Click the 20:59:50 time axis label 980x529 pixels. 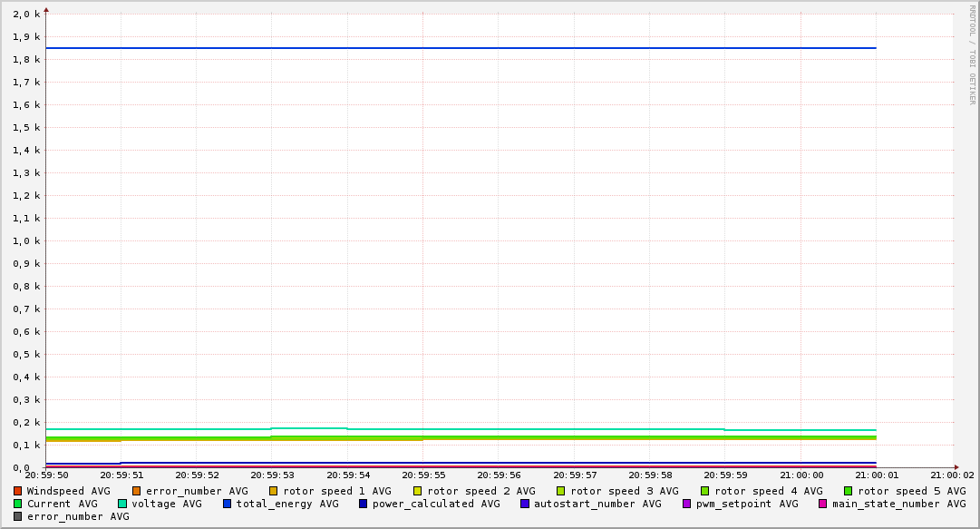[x=46, y=475]
